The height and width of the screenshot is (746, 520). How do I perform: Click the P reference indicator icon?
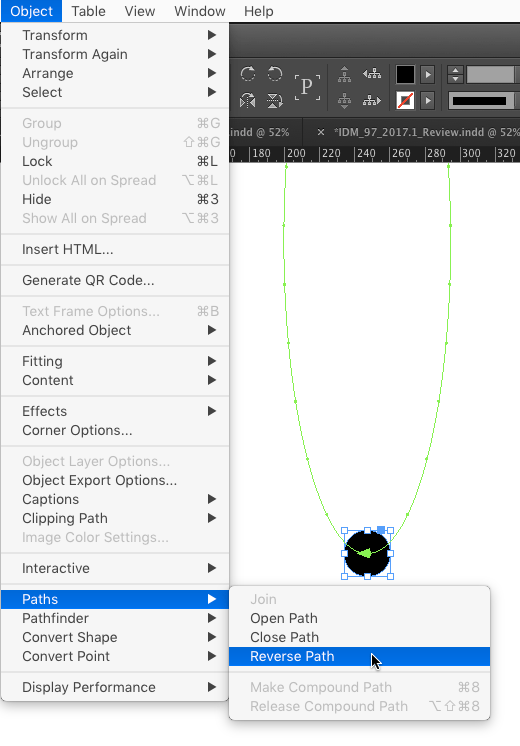(x=307, y=87)
